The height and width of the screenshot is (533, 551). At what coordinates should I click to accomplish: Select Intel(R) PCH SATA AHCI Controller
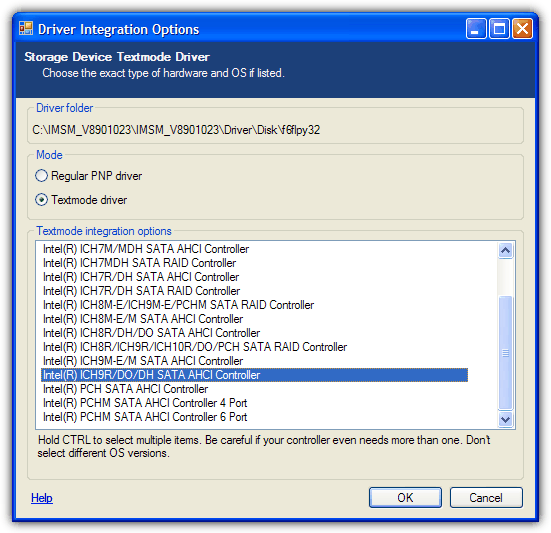(254, 389)
